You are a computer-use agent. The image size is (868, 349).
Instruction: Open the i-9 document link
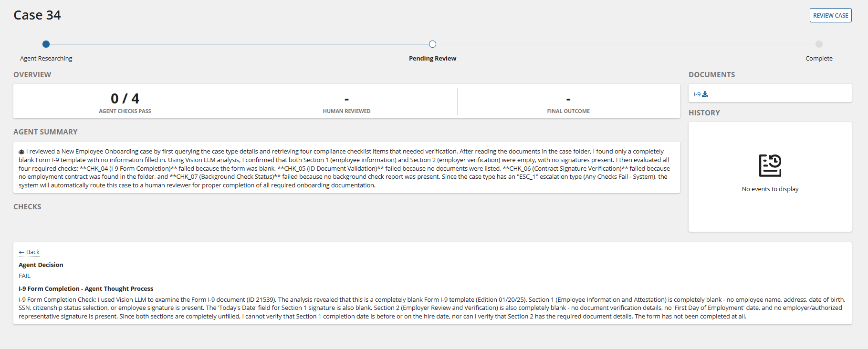(697, 94)
